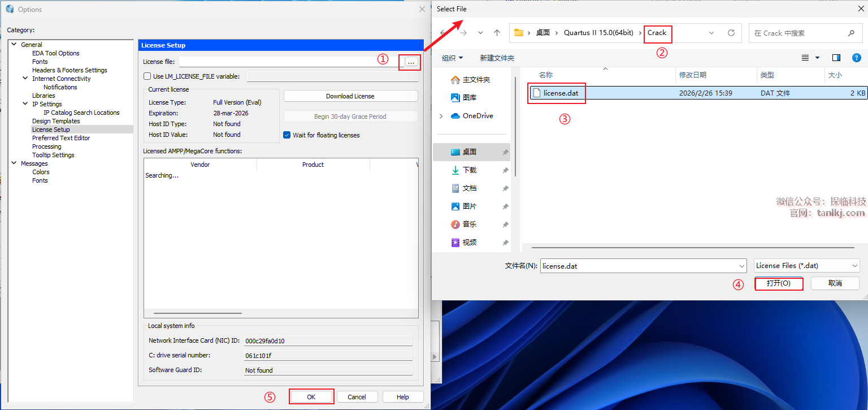The image size is (868, 410).
Task: Select license.dat file icon
Action: pyautogui.click(x=537, y=93)
